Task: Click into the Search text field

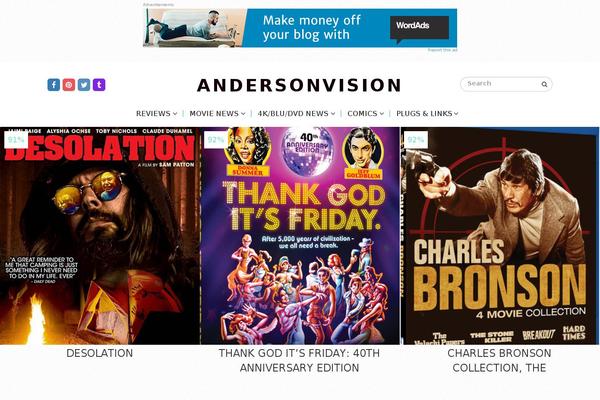Action: tap(501, 84)
